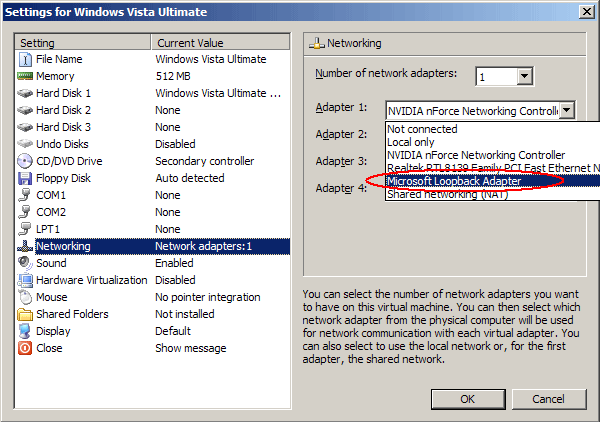
Task: Click the 'Not installed' shared folders value
Action: tap(185, 314)
